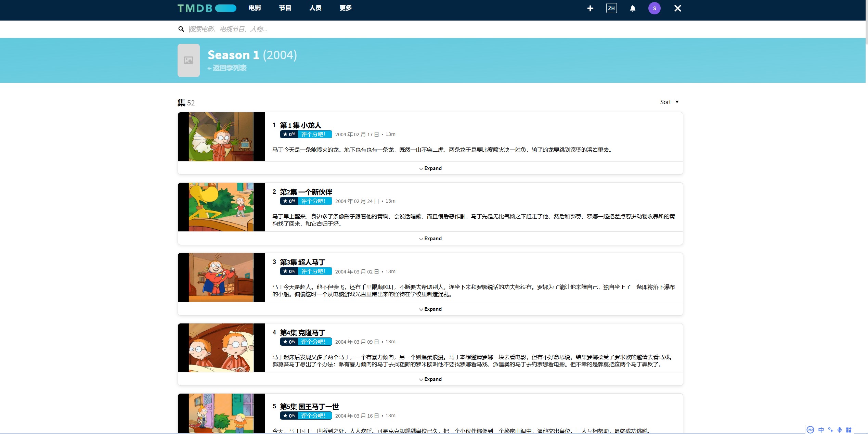Open the notifications bell
This screenshot has height=434, width=868.
pyautogui.click(x=633, y=8)
